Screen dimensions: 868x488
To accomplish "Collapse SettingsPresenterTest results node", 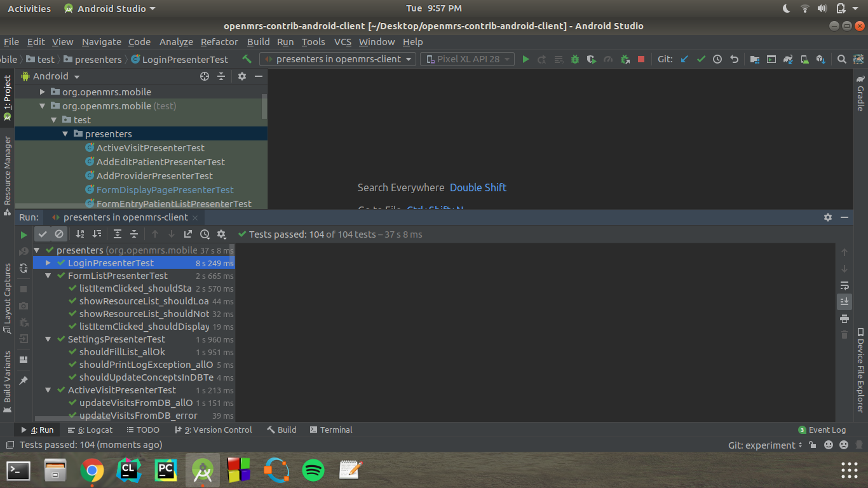I will (48, 339).
